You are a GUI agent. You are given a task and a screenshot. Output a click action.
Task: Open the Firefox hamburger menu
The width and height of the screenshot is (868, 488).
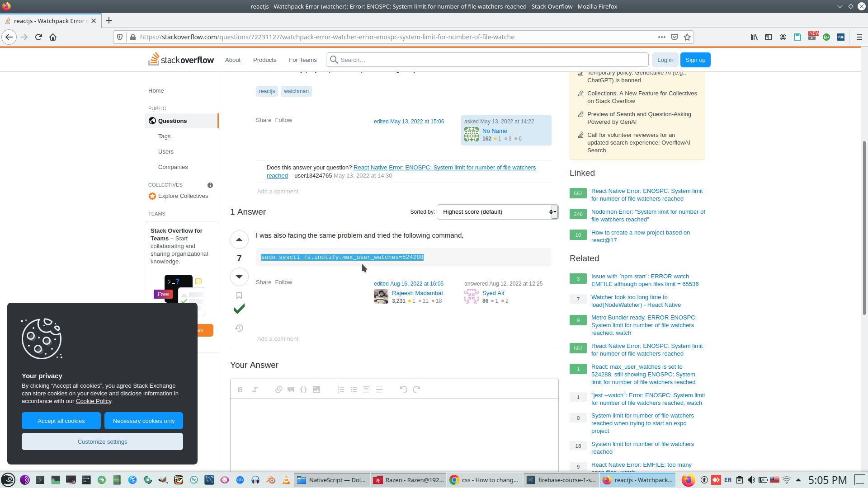(859, 37)
